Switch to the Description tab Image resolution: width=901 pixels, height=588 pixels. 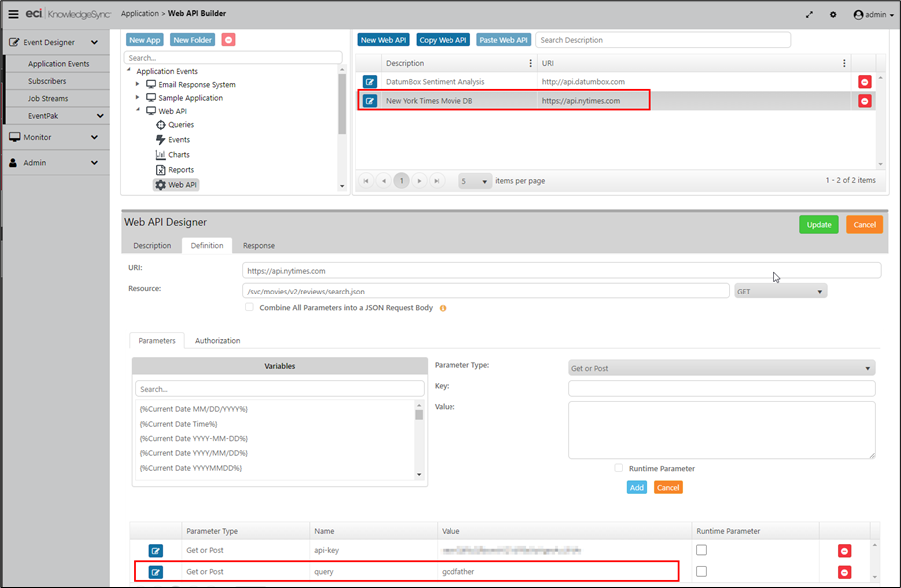[x=152, y=246]
